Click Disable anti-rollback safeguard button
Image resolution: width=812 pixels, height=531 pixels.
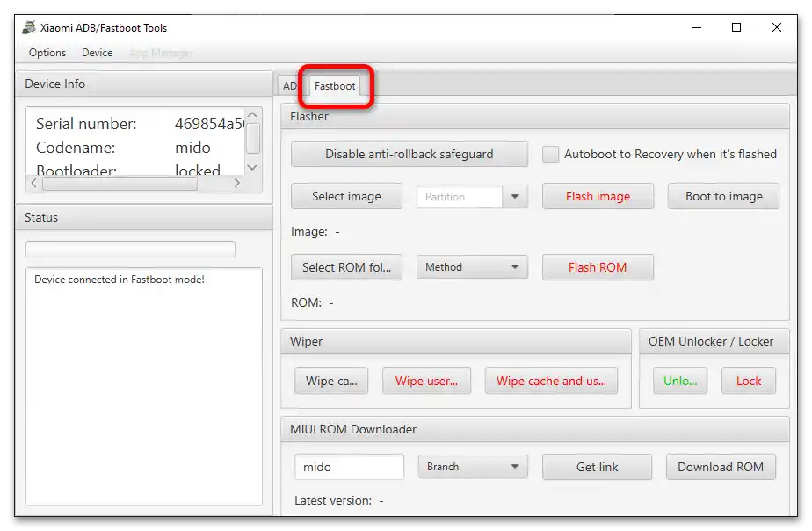(x=410, y=154)
